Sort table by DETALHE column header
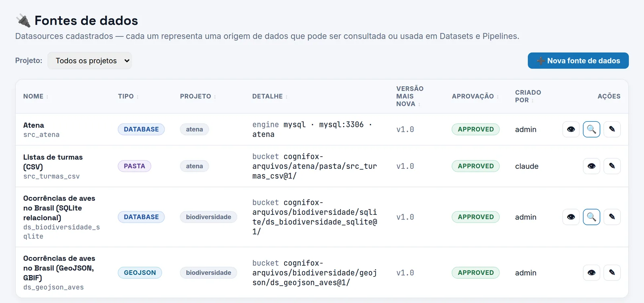Viewport: 644px width, 303px height. click(270, 96)
